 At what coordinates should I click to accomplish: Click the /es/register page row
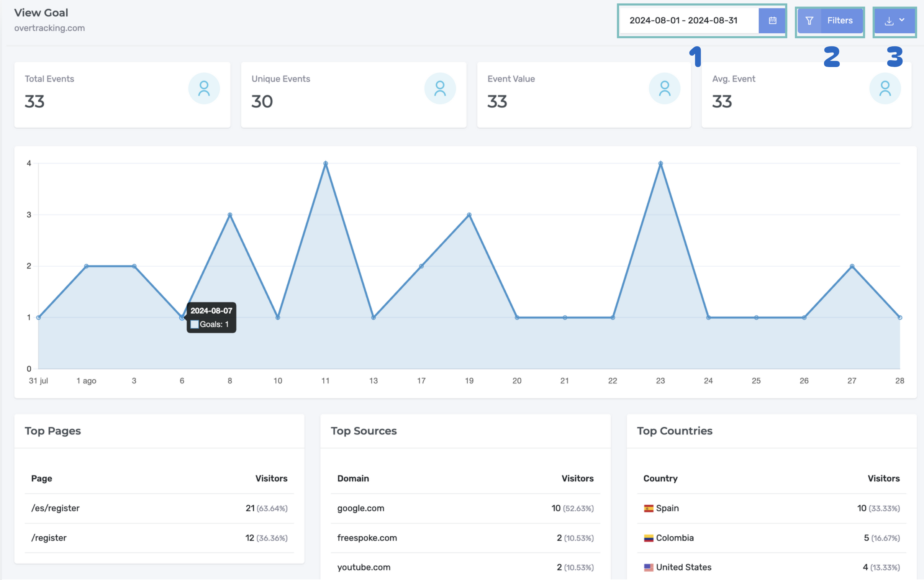(x=159, y=508)
